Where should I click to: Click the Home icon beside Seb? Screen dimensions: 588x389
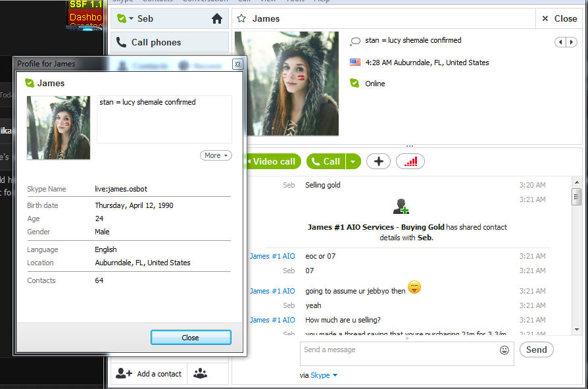(x=217, y=18)
